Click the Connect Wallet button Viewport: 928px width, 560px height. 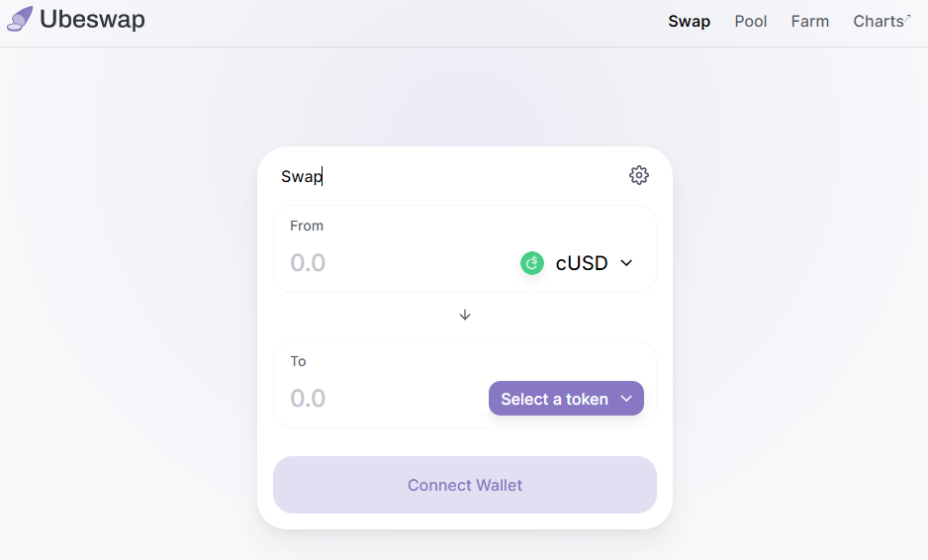tap(465, 485)
